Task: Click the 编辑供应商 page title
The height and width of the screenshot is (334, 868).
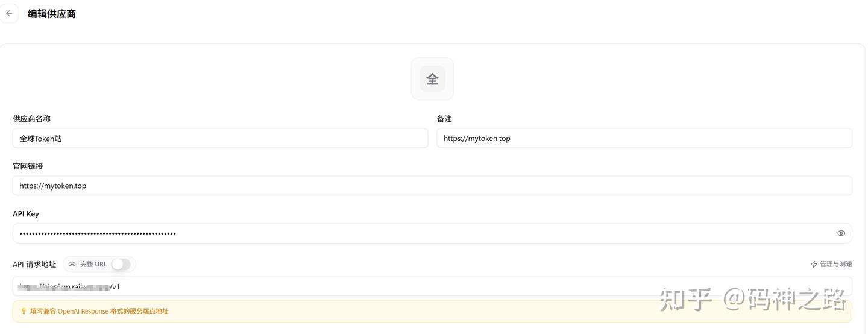Action: [52, 14]
